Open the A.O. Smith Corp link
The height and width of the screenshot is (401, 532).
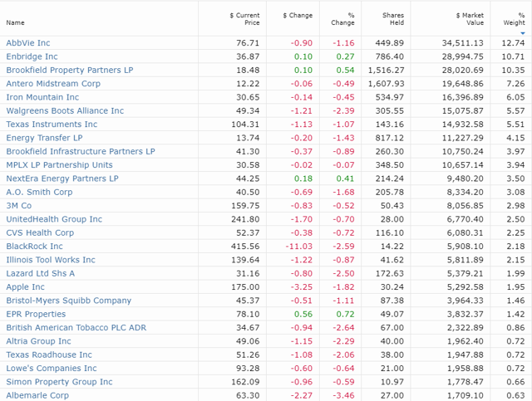[x=39, y=192]
